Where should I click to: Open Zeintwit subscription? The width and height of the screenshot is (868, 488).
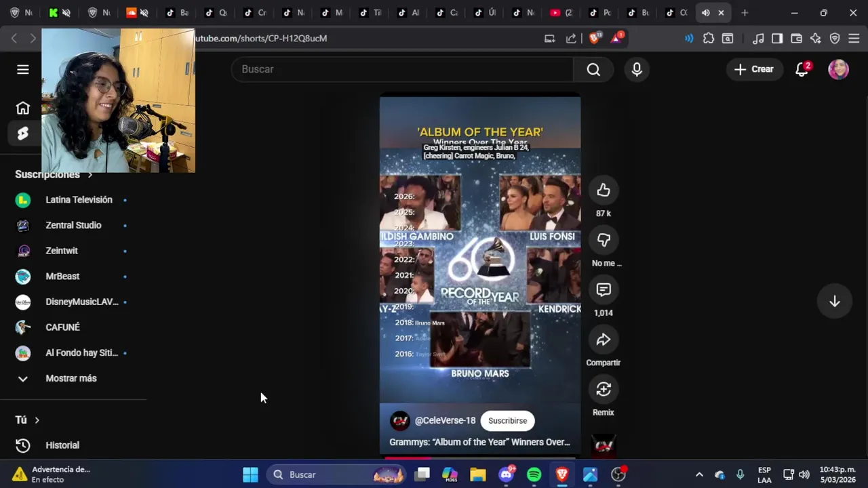[x=73, y=251]
